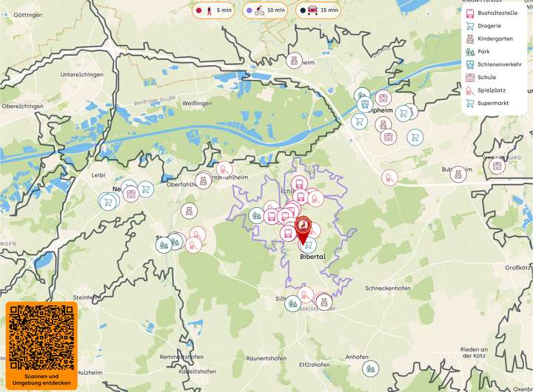Click the Park legend entry
Image resolution: width=533 pixels, height=392 pixels.
click(478, 52)
